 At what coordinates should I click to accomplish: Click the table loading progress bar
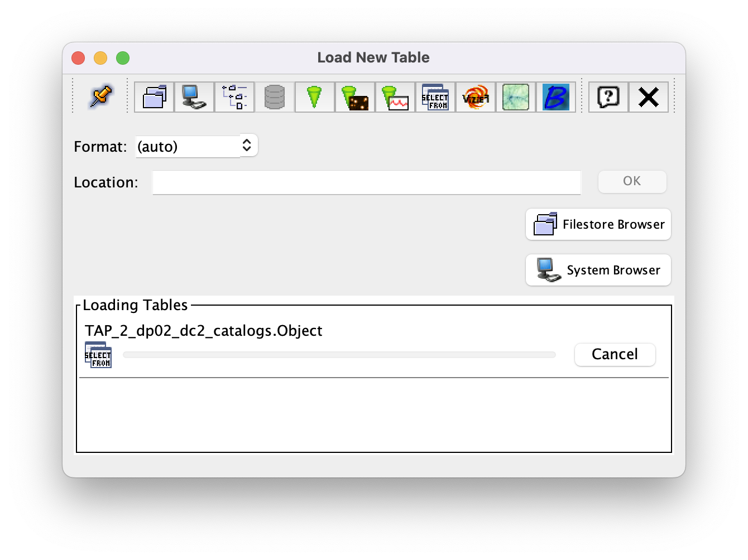[x=338, y=355]
